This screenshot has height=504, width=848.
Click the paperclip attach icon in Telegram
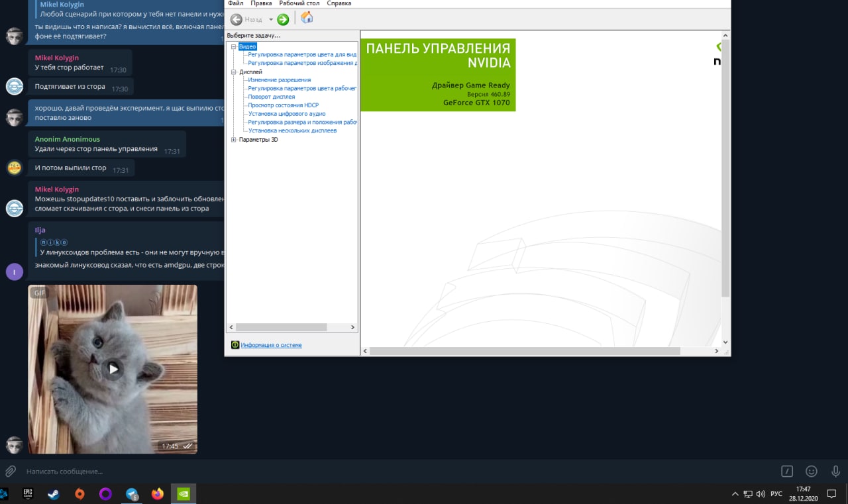(11, 472)
